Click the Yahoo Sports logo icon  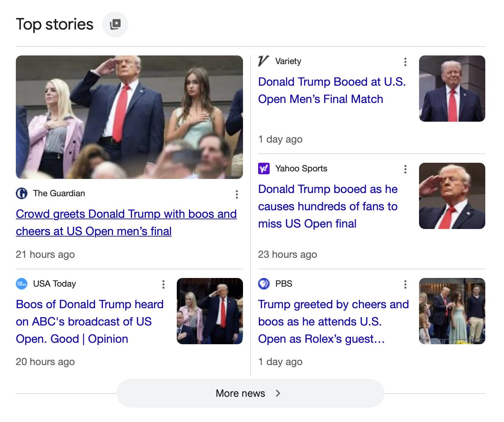tap(264, 169)
